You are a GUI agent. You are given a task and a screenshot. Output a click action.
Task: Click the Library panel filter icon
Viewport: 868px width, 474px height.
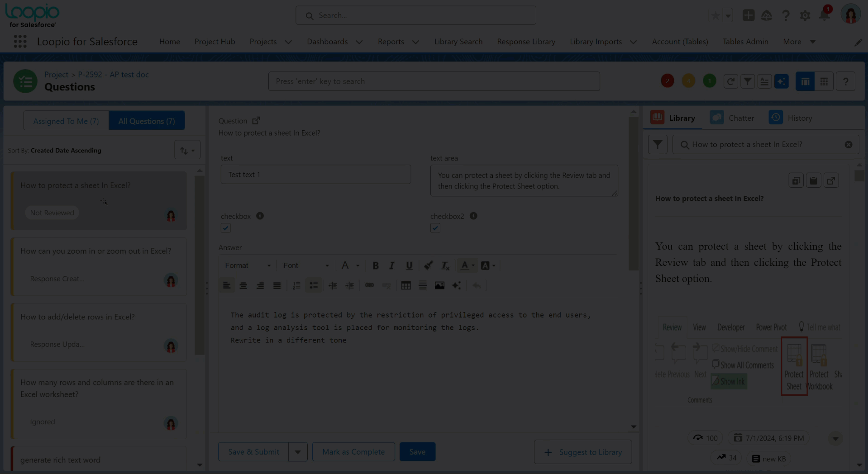pyautogui.click(x=658, y=145)
